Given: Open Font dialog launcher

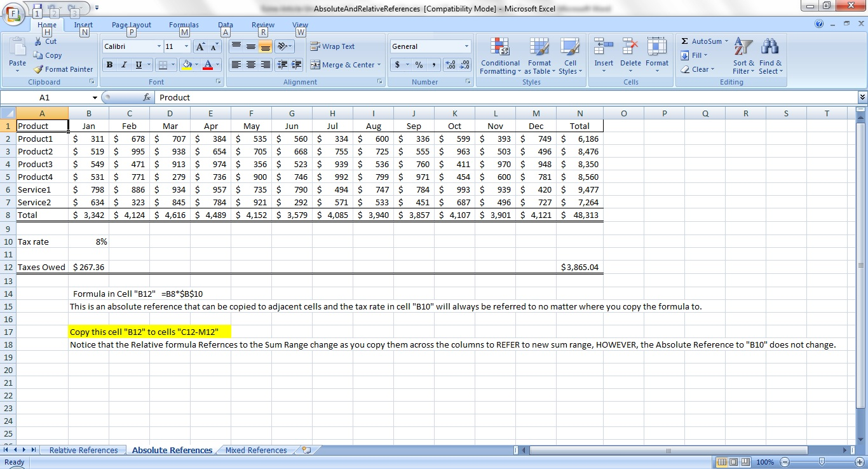Looking at the screenshot, I should click(218, 82).
